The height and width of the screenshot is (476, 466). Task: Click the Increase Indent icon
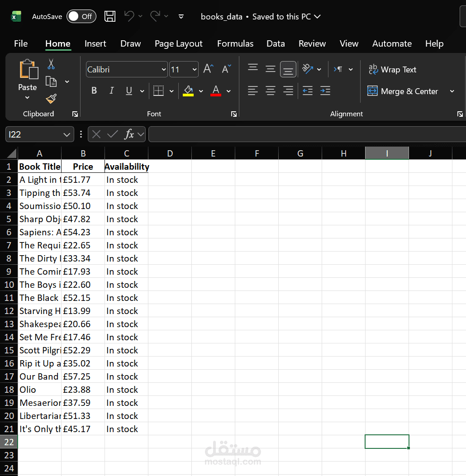pos(325,90)
